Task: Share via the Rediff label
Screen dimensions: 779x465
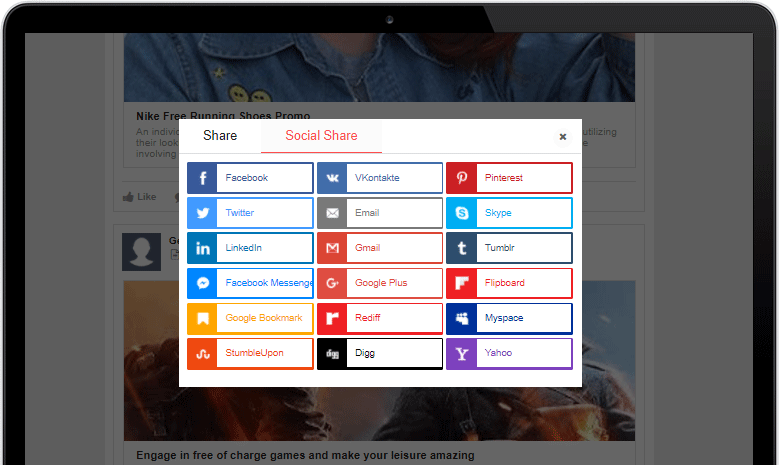Action: 368,318
